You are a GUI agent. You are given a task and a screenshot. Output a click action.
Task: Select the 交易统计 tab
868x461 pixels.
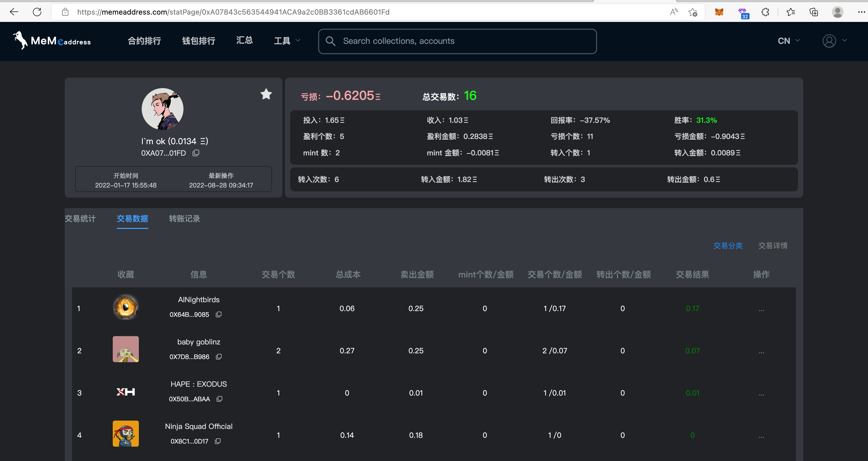pos(80,219)
